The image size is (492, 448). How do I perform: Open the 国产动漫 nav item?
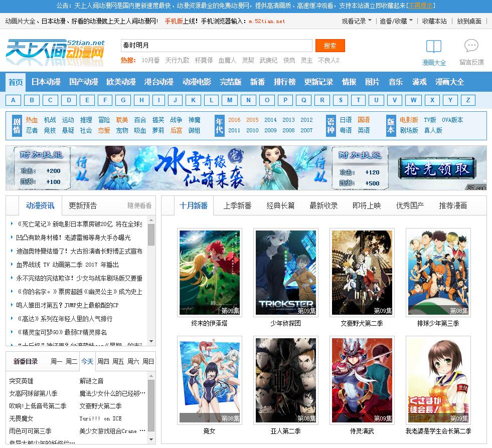(x=83, y=82)
